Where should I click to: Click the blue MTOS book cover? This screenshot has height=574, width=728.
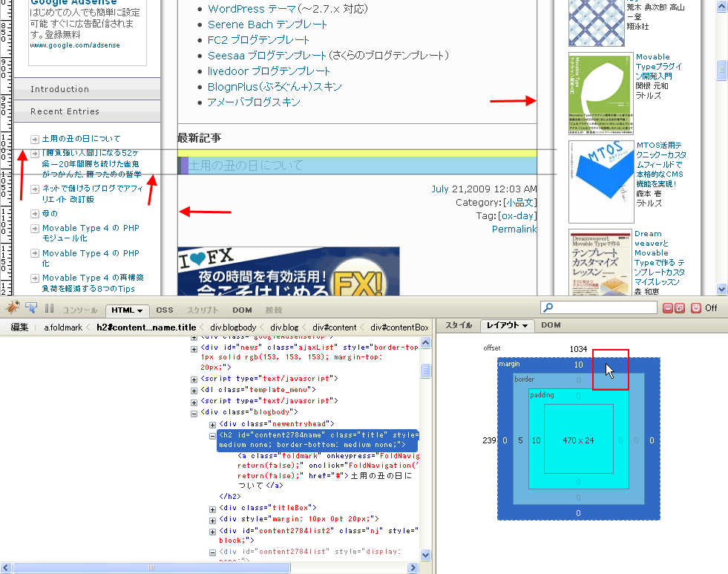[601, 182]
